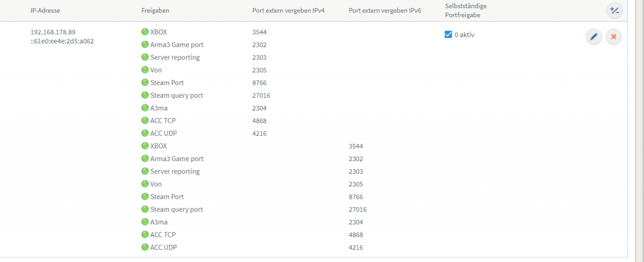
Task: Click green status dot of IPv4 Steam Port
Action: click(145, 83)
